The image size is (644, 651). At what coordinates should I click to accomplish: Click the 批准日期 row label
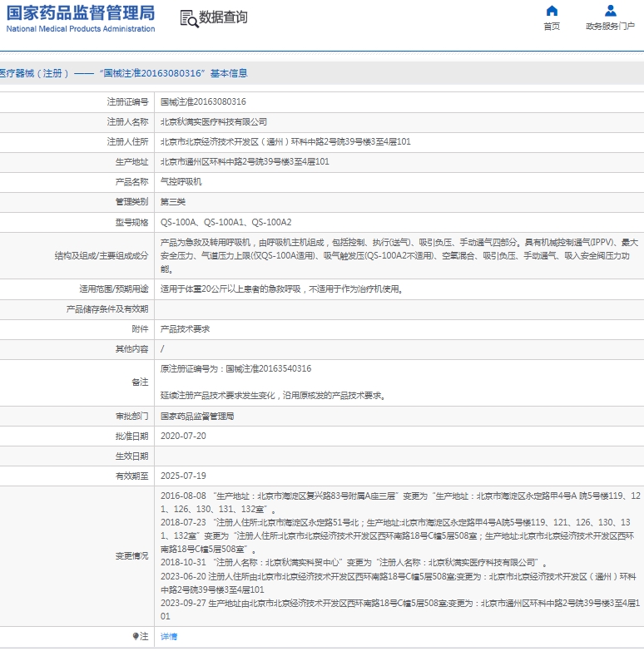[x=131, y=436]
